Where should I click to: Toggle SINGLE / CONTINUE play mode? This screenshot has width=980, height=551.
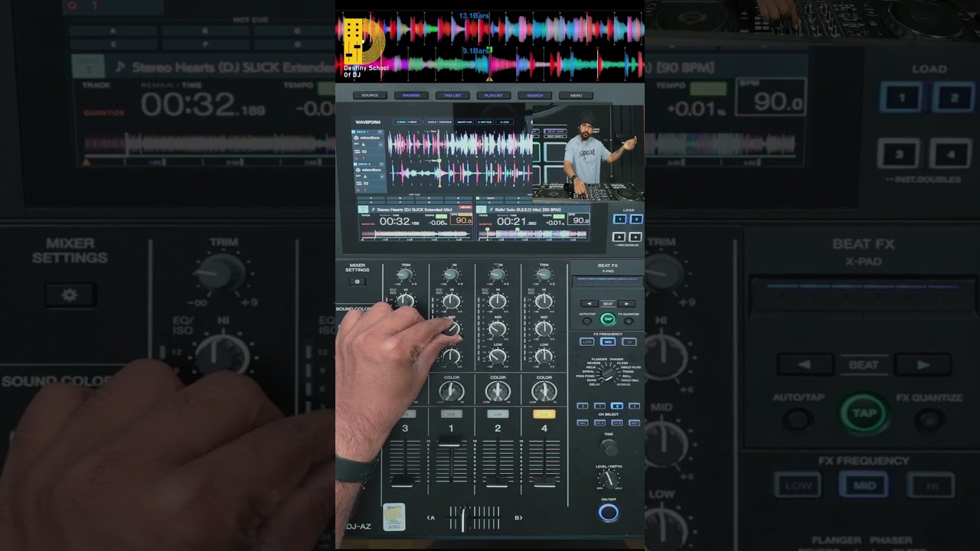click(x=439, y=122)
